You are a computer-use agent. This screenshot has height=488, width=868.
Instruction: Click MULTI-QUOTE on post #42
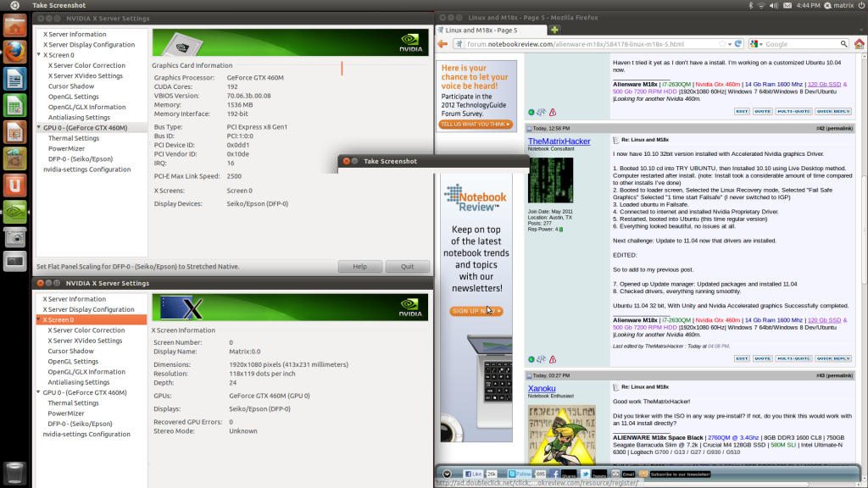(x=793, y=358)
